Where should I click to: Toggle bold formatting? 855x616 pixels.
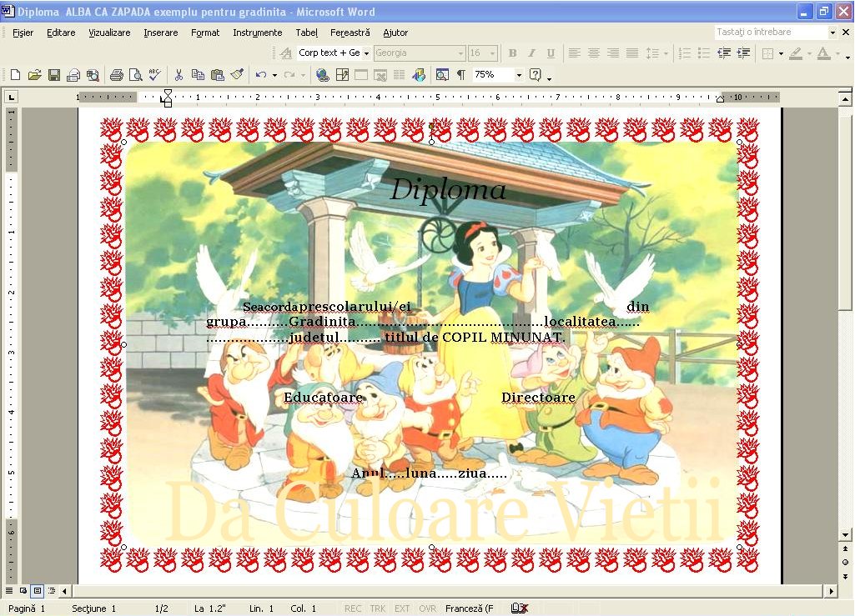512,53
